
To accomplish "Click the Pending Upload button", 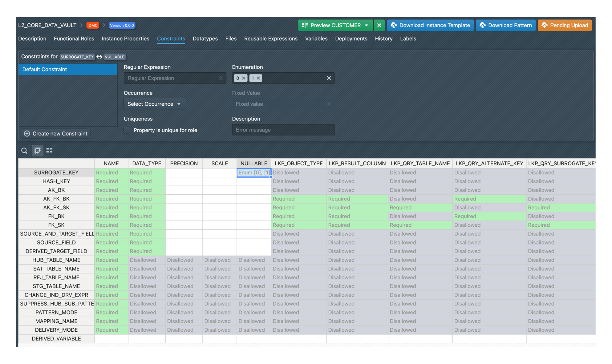I will tap(565, 25).
